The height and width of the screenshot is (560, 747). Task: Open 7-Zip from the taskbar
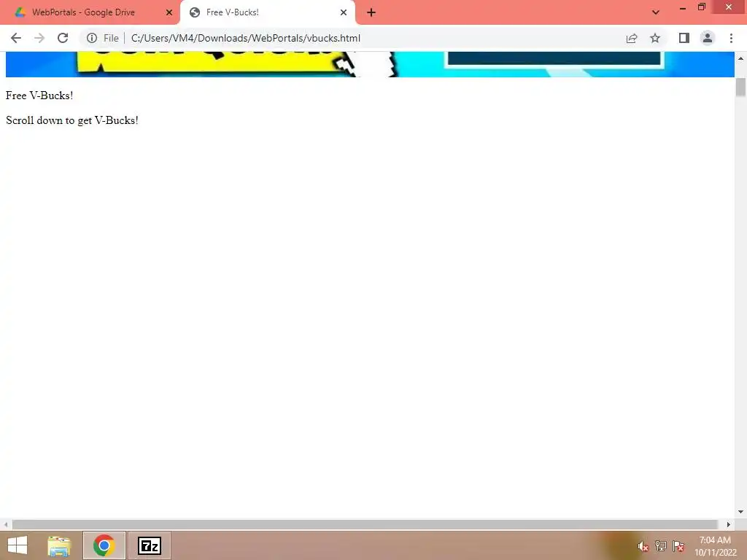pyautogui.click(x=150, y=545)
